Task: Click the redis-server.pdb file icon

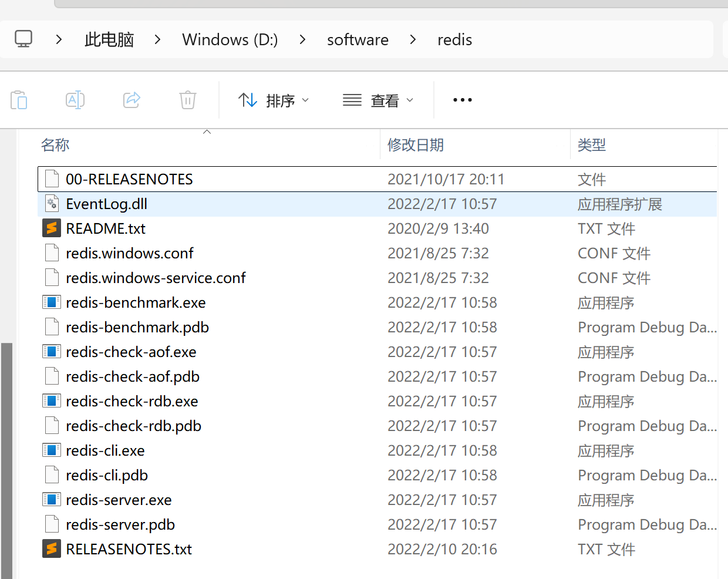Action: point(52,524)
